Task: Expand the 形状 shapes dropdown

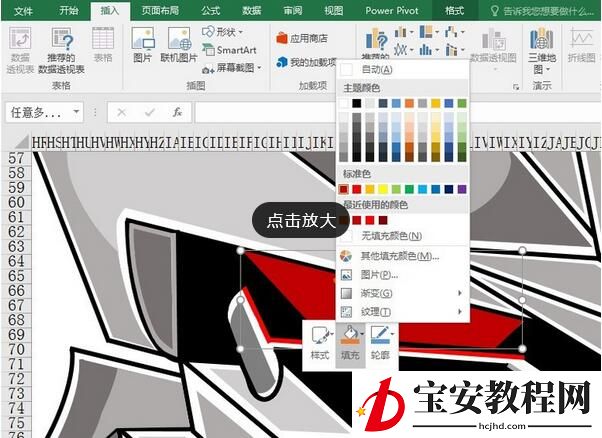Action: coord(241,32)
